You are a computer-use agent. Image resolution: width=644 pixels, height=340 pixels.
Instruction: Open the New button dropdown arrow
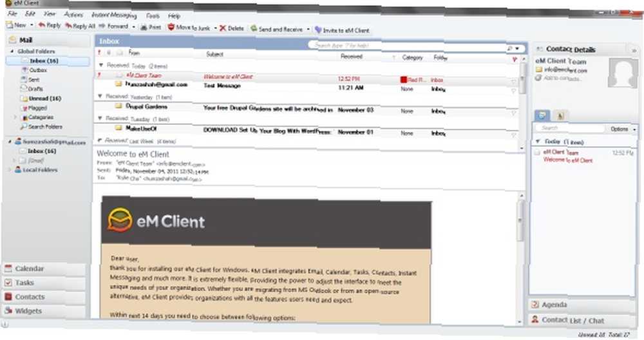32,25
